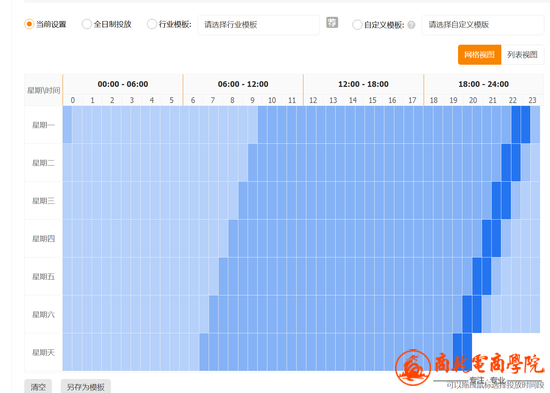Click hour 19 column header
Viewport: 550px width, 393px height.
(x=453, y=100)
